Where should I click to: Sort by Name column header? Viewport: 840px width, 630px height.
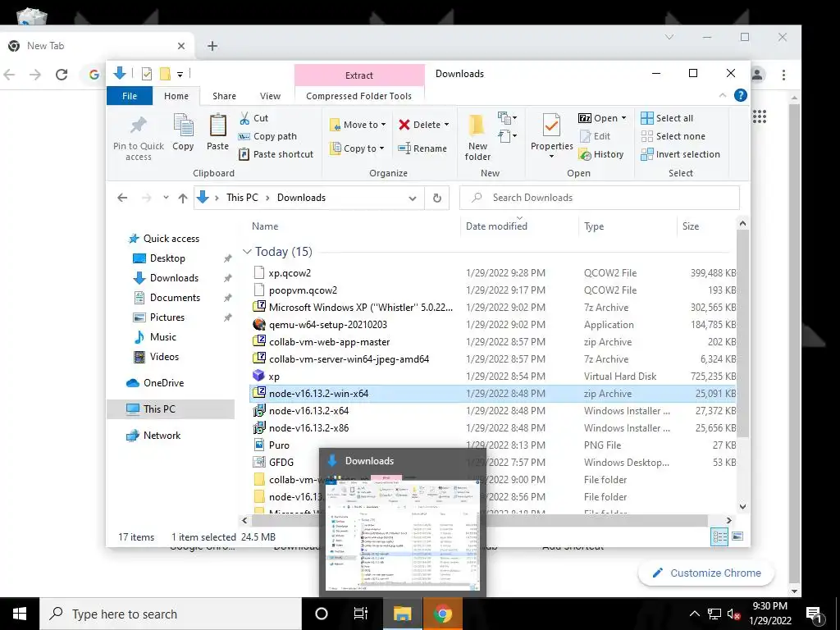click(x=265, y=226)
